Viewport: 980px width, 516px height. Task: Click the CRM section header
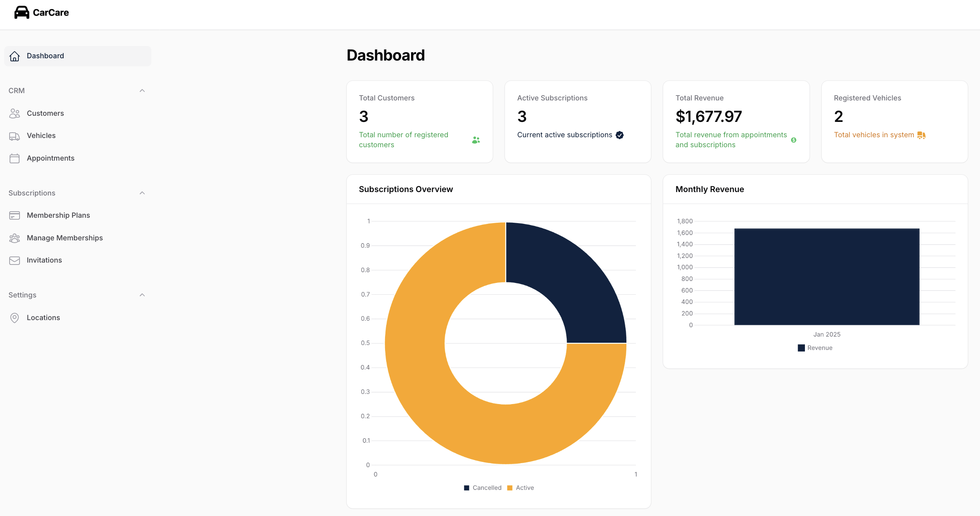click(16, 91)
